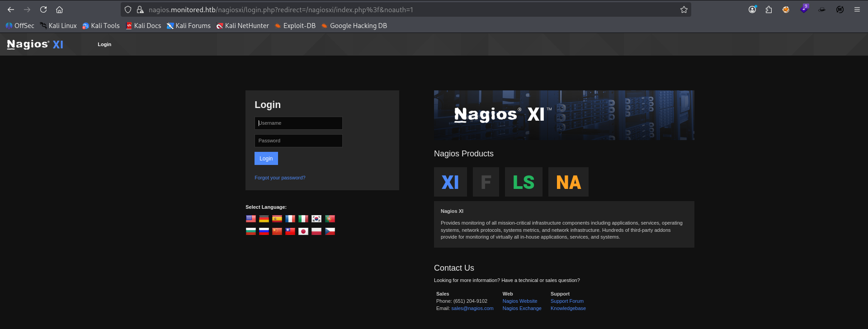
Task: Open the Kali Linux bookmark
Action: pyautogui.click(x=58, y=26)
